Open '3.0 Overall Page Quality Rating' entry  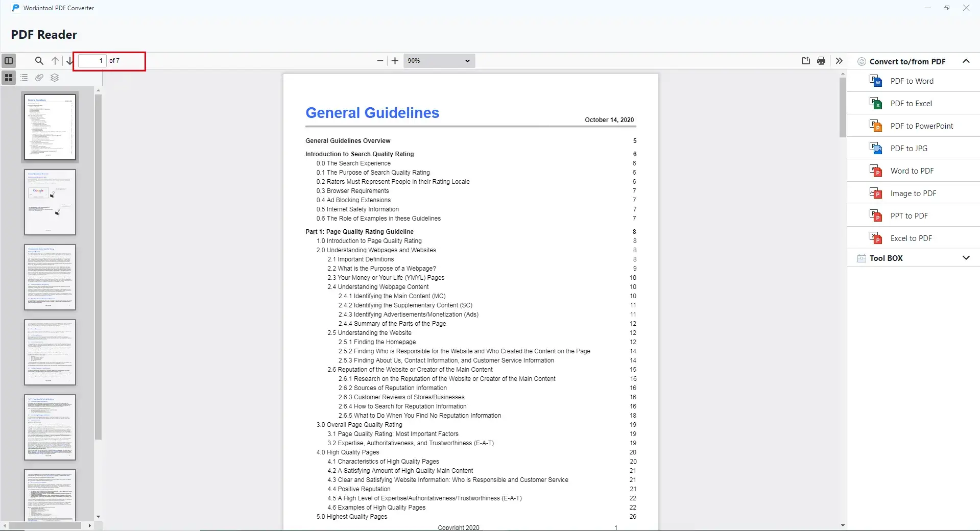(x=359, y=425)
